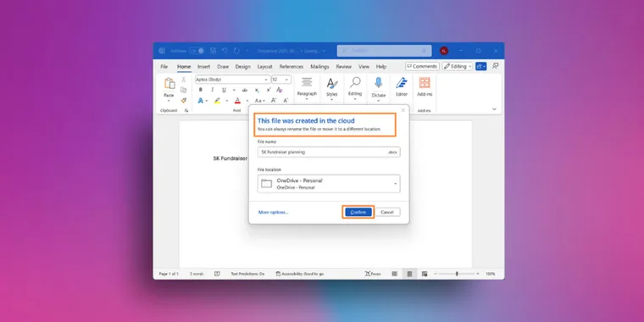Click the Paste clipboard icon
This screenshot has height=322, width=644.
point(169,84)
